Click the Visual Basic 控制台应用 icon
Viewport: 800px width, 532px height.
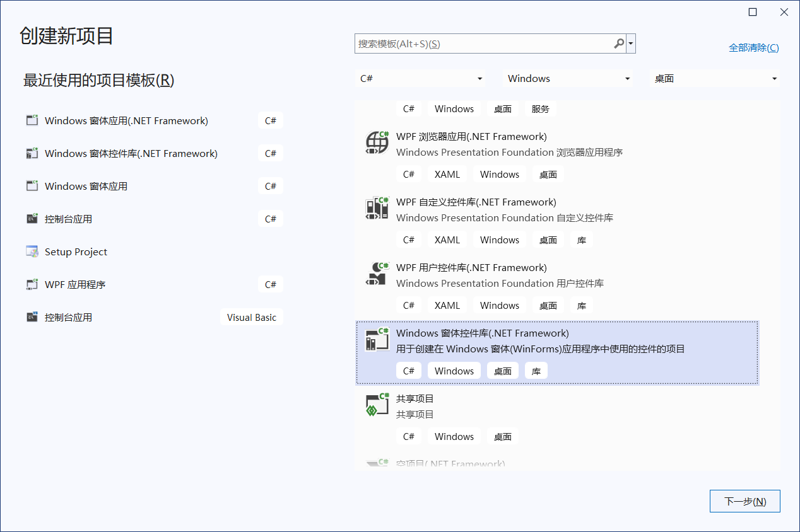pyautogui.click(x=32, y=317)
